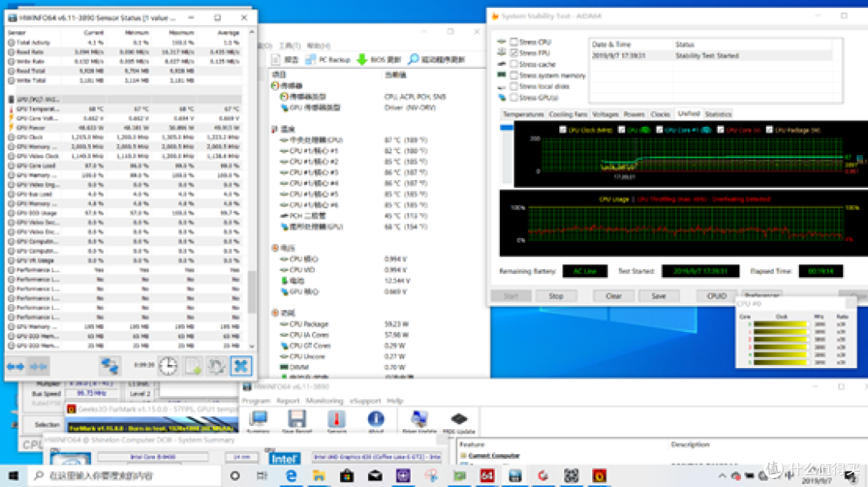Click Windows taskbar search box

pos(125,476)
